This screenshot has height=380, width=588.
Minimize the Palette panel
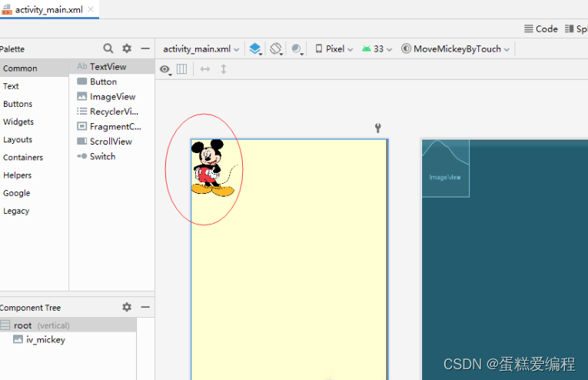[x=145, y=48]
